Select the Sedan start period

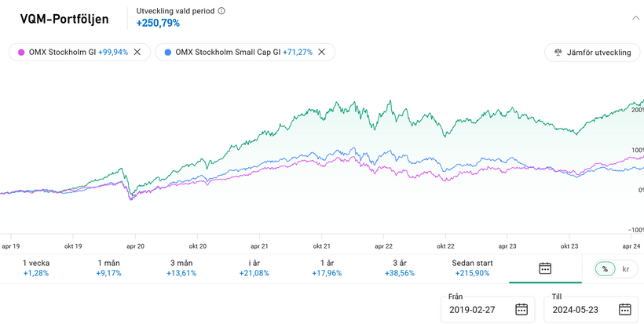pos(471,268)
